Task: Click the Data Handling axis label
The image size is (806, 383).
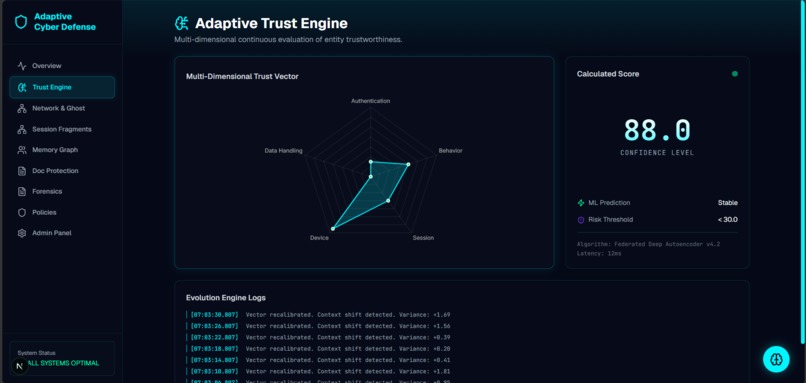Action: (283, 151)
